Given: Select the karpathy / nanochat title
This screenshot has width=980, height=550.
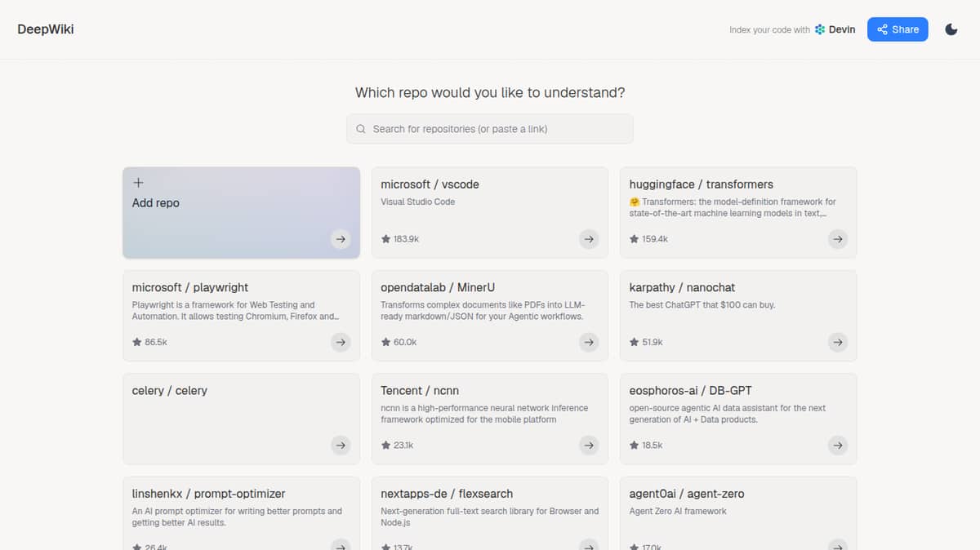Looking at the screenshot, I should pyautogui.click(x=682, y=287).
